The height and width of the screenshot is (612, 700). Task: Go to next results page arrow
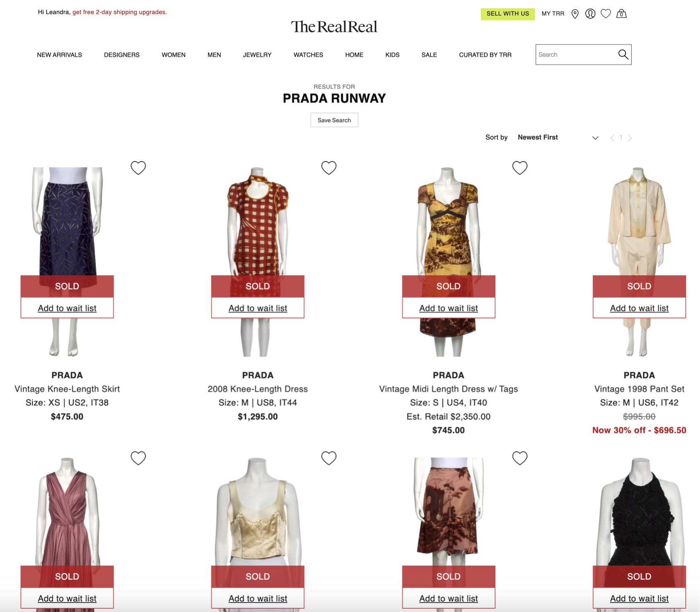coord(630,138)
